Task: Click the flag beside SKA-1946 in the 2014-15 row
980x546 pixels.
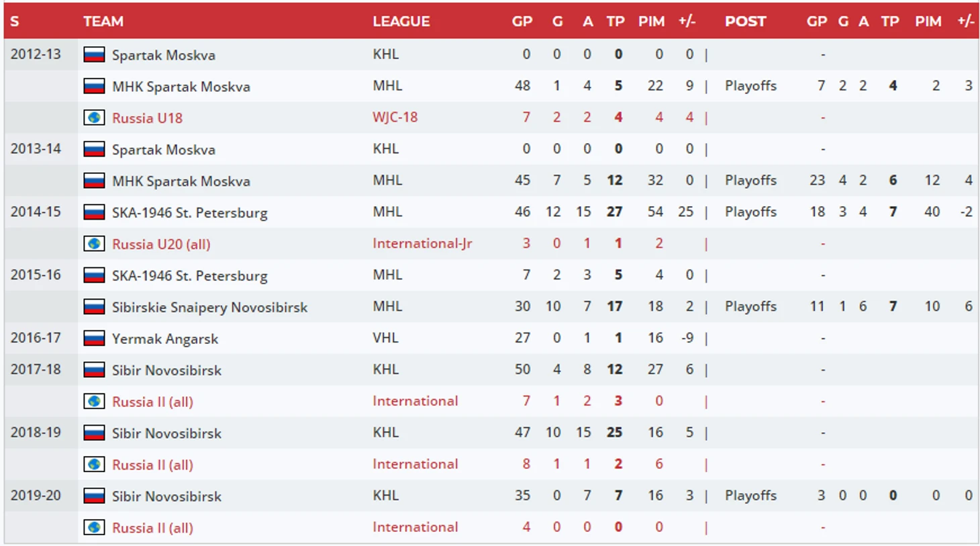Action: pos(94,212)
